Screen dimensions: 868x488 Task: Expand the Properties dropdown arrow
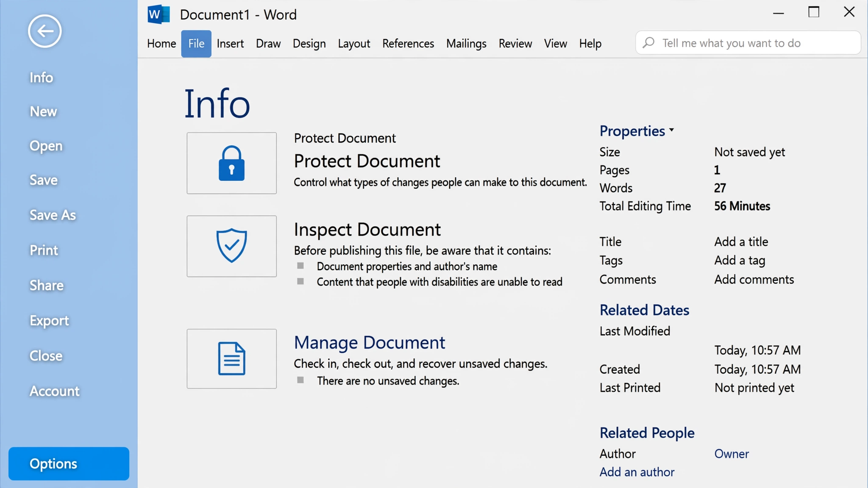coord(672,130)
